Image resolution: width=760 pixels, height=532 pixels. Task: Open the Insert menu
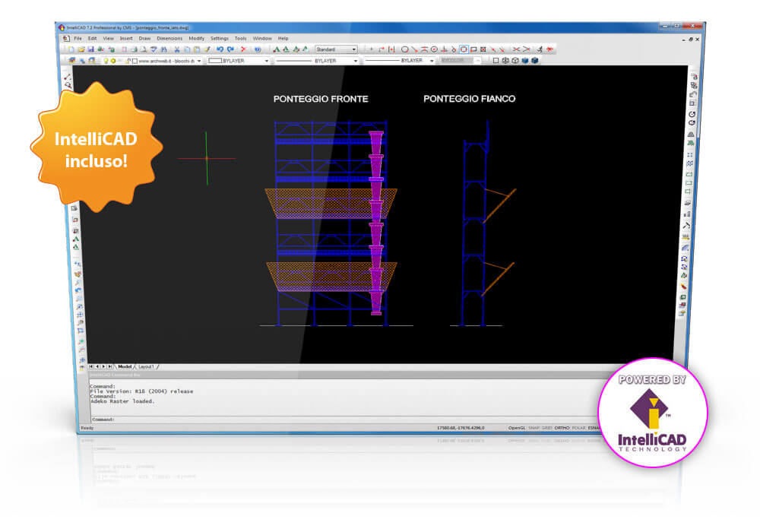click(x=126, y=38)
